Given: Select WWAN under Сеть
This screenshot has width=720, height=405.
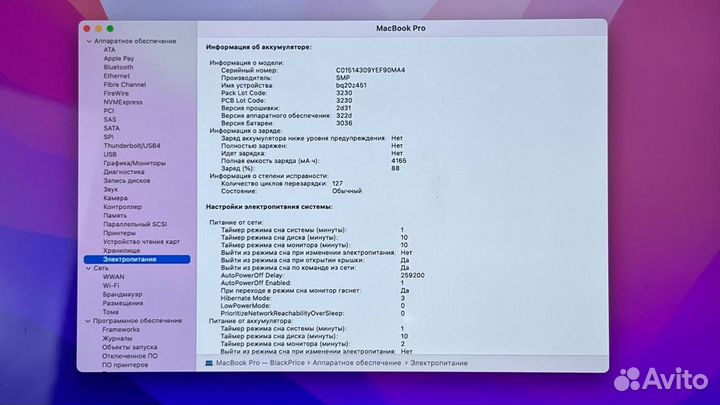Looking at the screenshot, I should point(113,277).
